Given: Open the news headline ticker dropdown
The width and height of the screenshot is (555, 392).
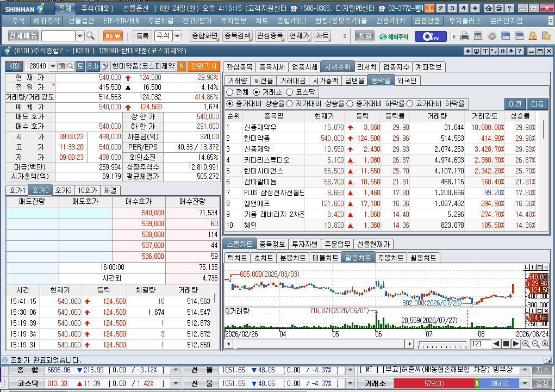Looking at the screenshot, I should (525, 370).
